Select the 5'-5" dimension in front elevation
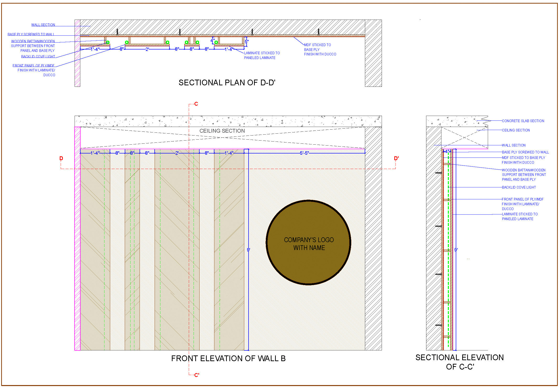Screen dimensions: 559x392 pyautogui.click(x=304, y=153)
